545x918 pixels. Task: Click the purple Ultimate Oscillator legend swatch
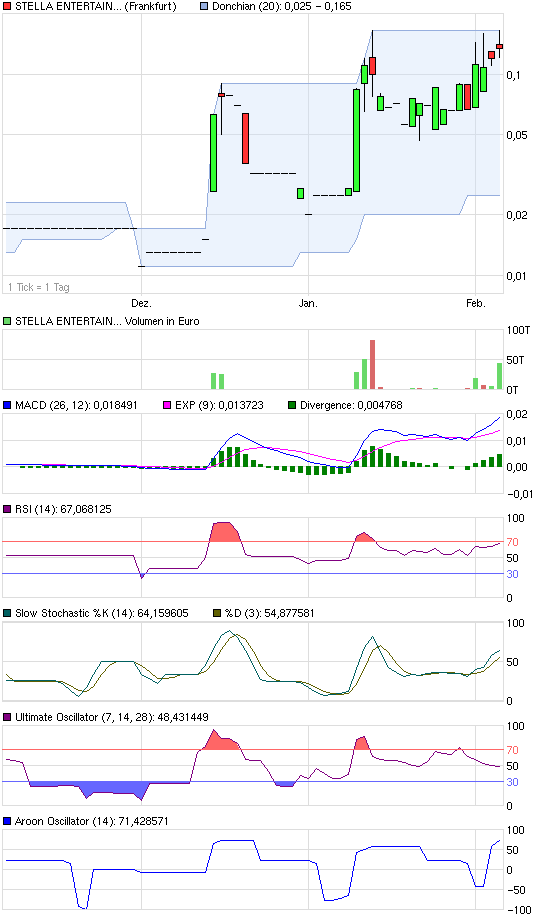point(7,718)
